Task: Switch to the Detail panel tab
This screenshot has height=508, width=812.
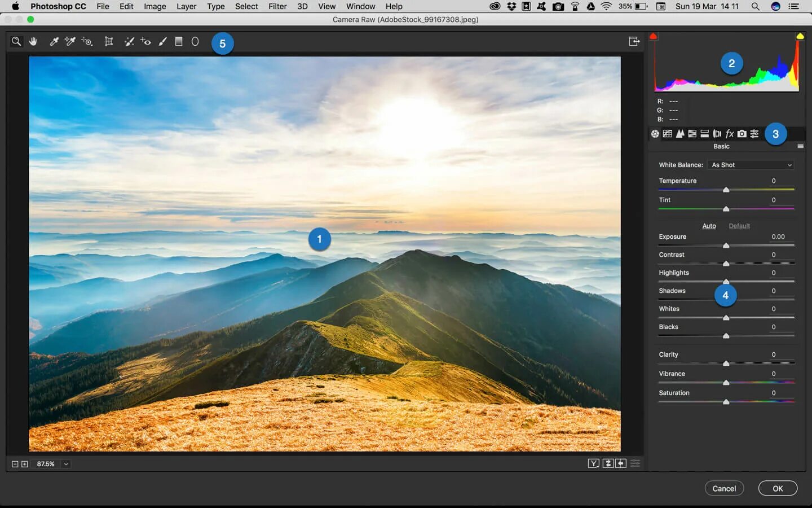Action: tap(680, 134)
